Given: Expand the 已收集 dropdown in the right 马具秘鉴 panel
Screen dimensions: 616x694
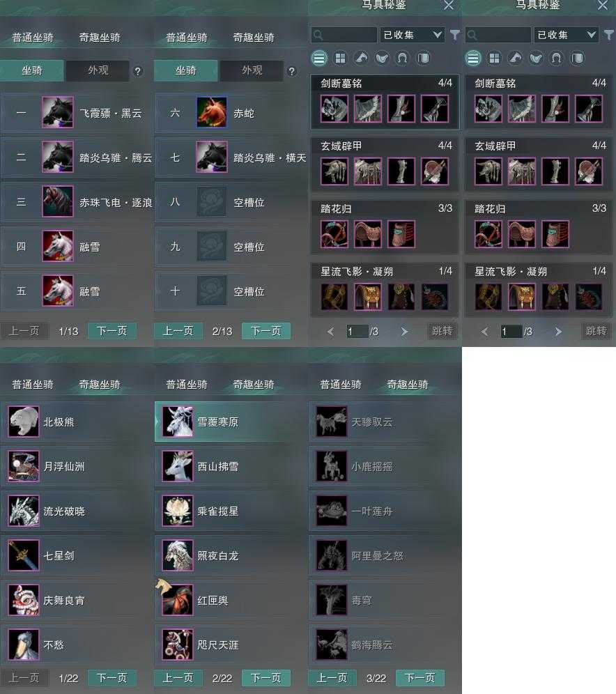Looking at the screenshot, I should (566, 35).
